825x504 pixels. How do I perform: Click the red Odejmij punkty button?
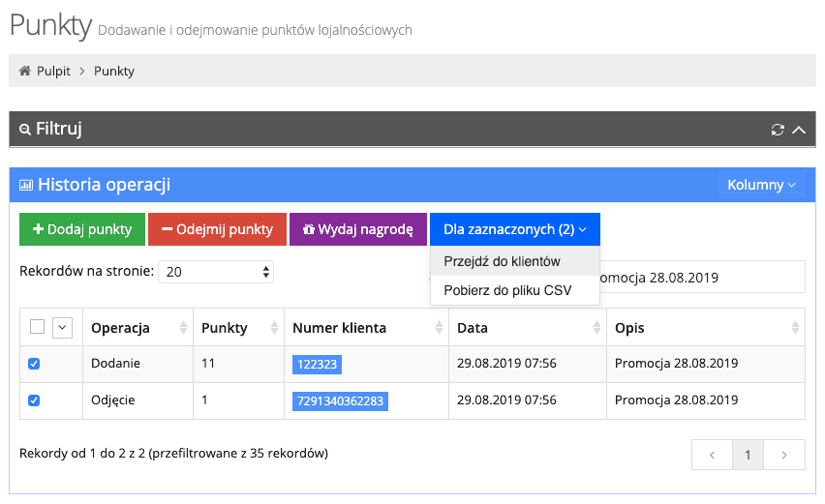[217, 229]
